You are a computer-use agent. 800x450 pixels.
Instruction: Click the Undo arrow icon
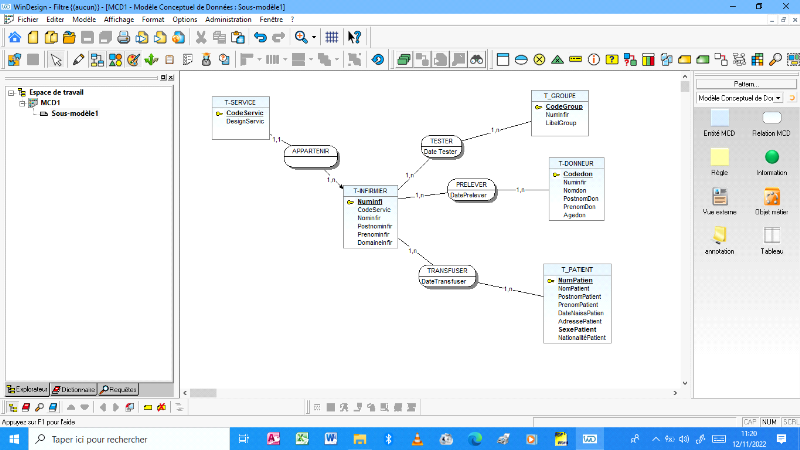point(261,37)
